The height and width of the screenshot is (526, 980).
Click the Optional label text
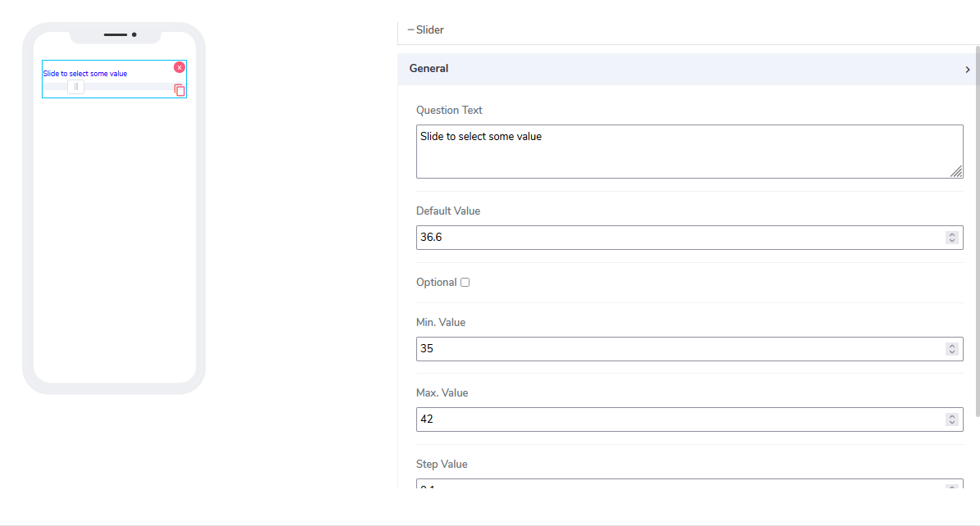click(436, 283)
